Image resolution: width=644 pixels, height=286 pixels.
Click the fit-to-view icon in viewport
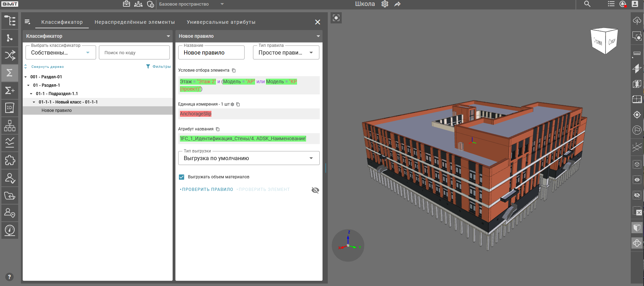click(336, 18)
